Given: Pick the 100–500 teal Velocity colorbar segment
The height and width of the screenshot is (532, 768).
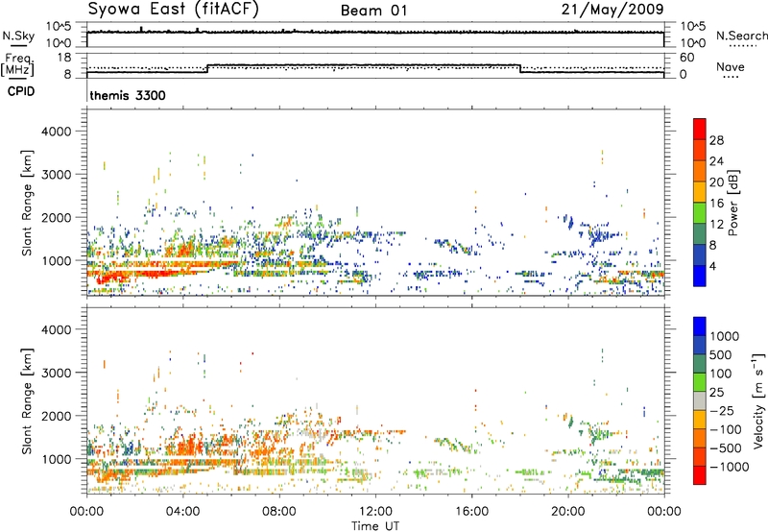Looking at the screenshot, I should tap(700, 364).
